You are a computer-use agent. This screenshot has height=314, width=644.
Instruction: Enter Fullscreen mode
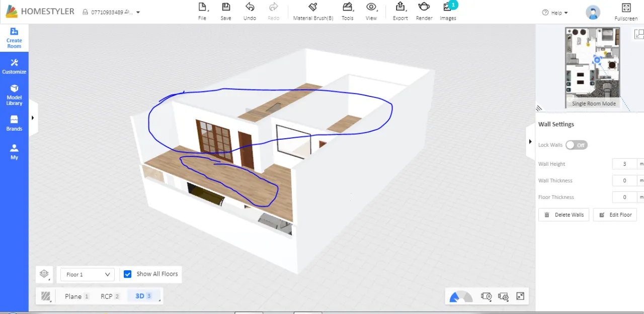point(626,9)
